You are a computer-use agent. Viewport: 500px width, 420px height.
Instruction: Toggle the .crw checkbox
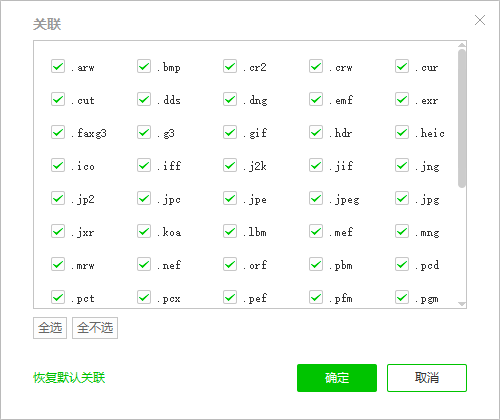click(x=316, y=66)
